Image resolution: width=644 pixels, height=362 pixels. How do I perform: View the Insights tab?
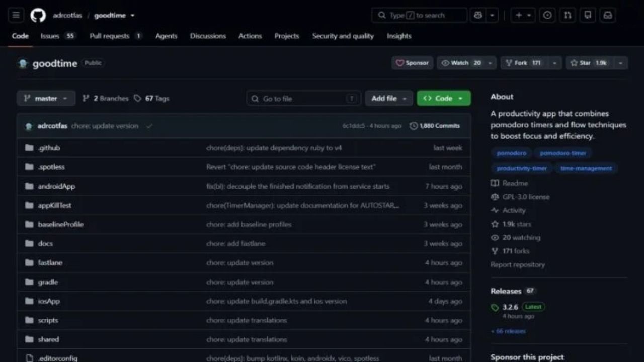click(x=399, y=36)
